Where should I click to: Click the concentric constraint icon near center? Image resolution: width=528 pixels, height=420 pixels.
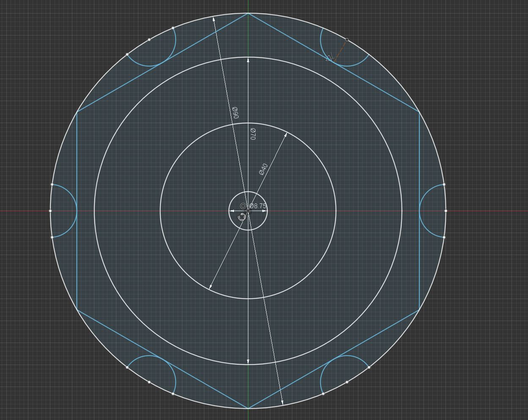[243, 206]
